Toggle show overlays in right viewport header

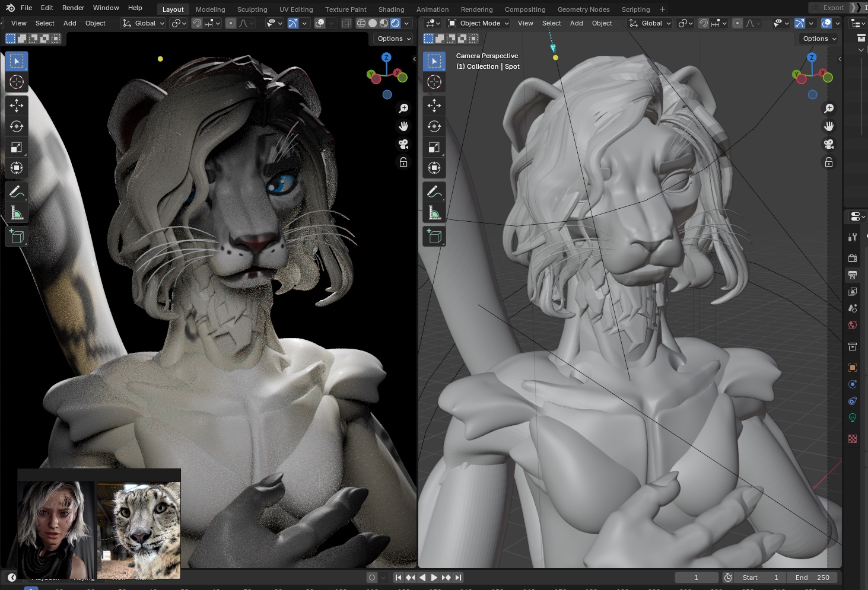(x=826, y=23)
